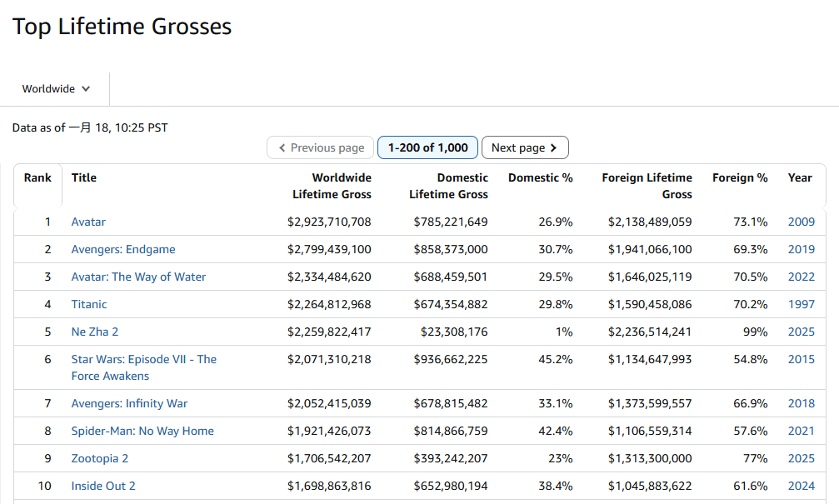Screen dimensions: 839x504
Task: Click the 1997 year link for Titanic
Action: point(801,304)
